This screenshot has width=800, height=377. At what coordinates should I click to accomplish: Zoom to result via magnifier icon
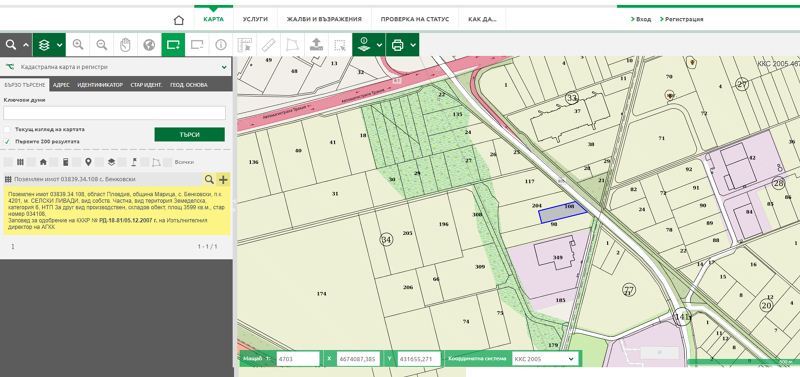click(209, 179)
